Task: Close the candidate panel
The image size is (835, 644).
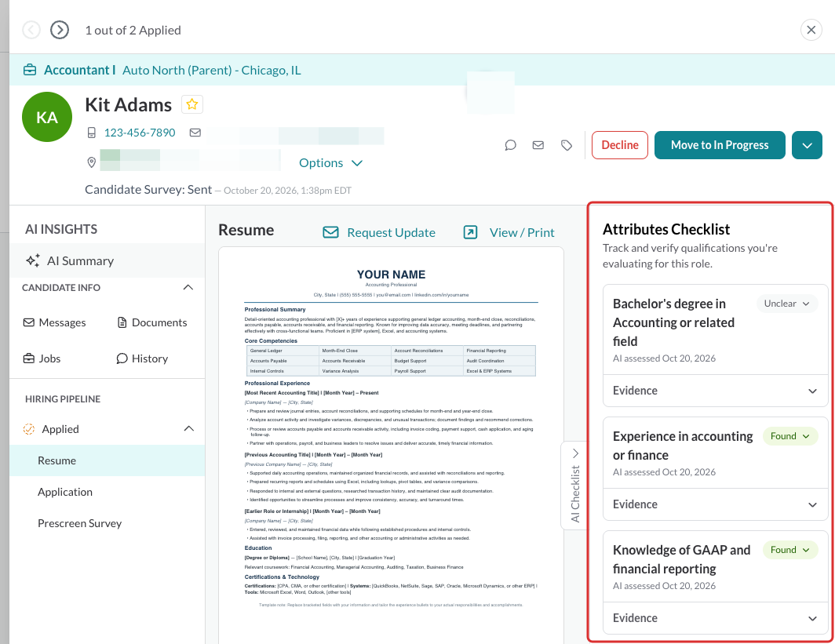Action: click(x=811, y=30)
